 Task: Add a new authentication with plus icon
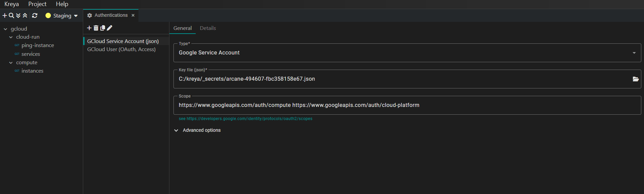coord(89,28)
